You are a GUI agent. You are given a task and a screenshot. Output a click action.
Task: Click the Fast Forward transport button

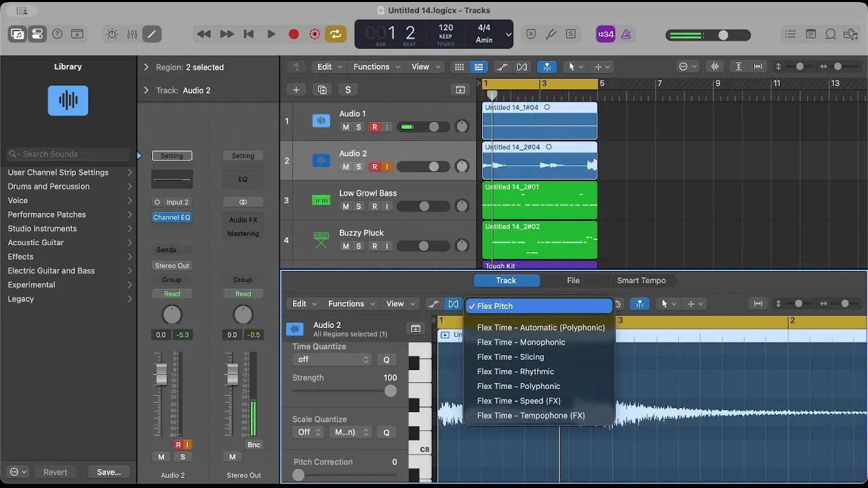tap(226, 34)
